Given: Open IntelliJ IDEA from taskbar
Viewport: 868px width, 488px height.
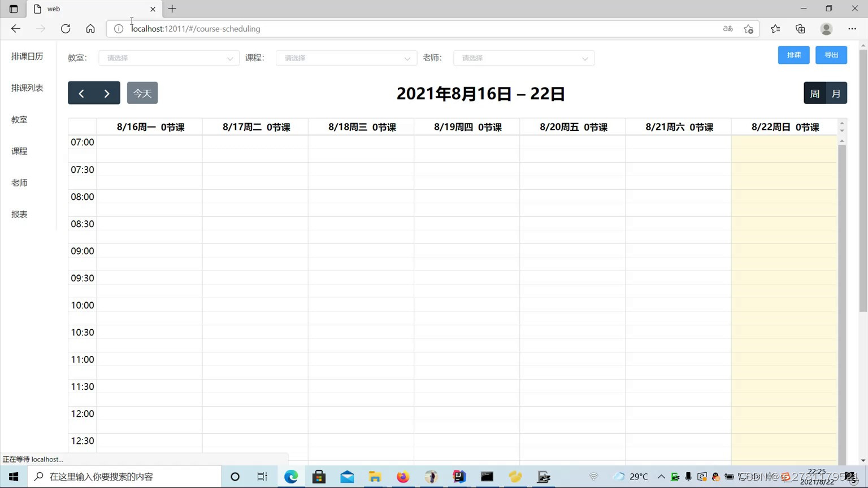Looking at the screenshot, I should click(459, 477).
